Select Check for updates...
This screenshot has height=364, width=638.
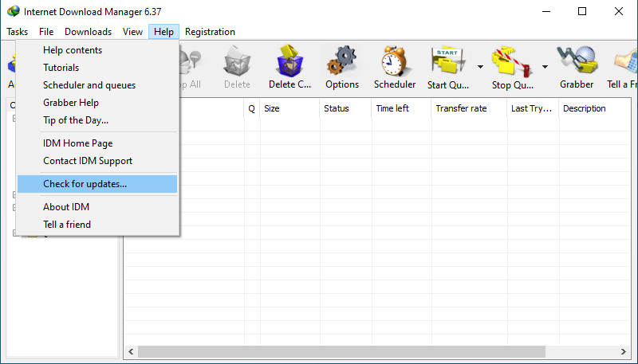(97, 184)
